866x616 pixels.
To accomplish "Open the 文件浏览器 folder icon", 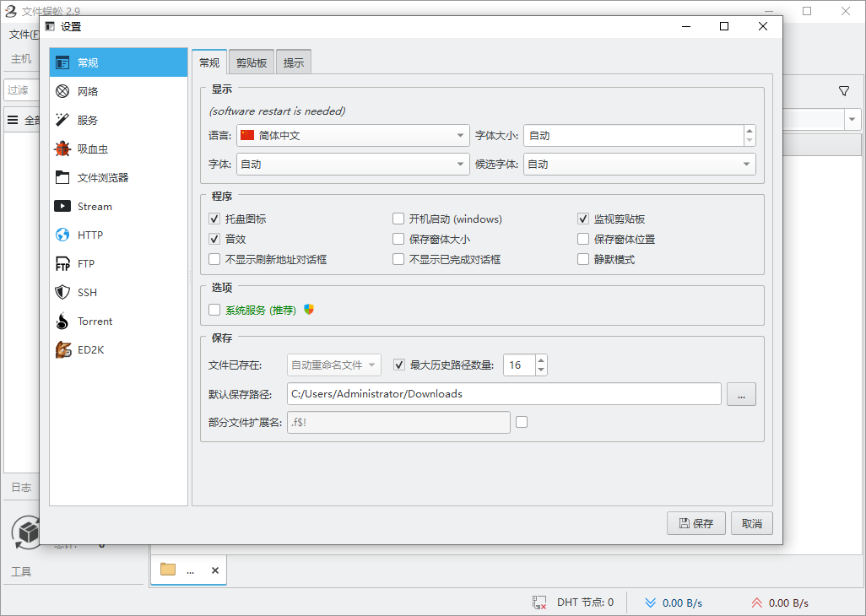I will coord(62,178).
